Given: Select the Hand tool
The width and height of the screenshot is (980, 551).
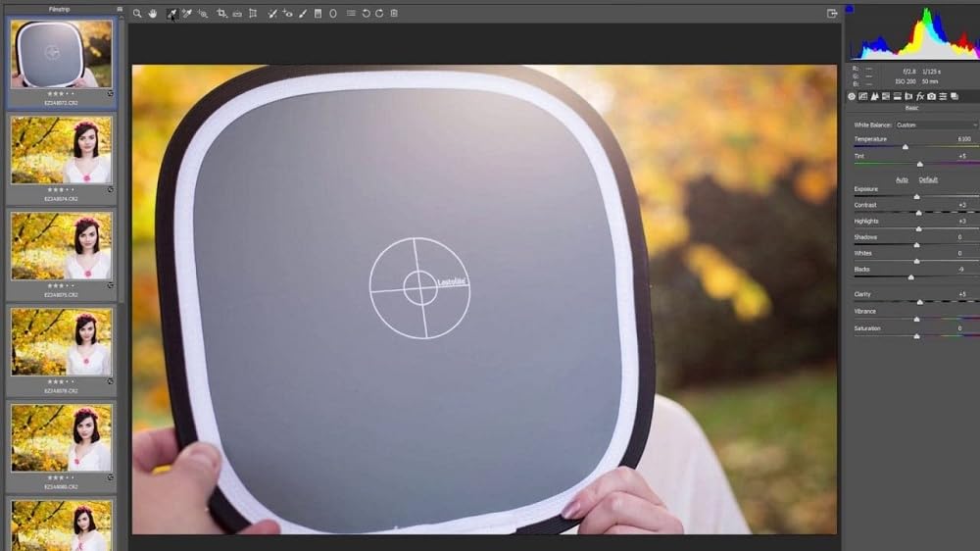Looking at the screenshot, I should coord(154,14).
